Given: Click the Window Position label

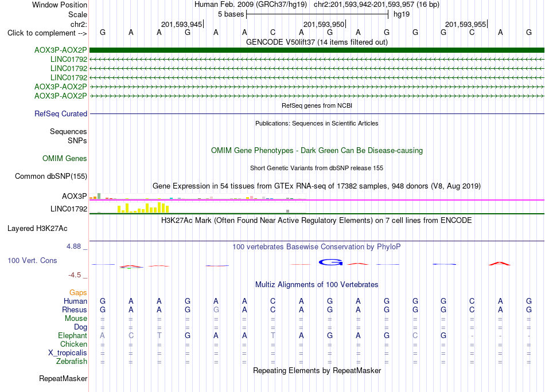Looking at the screenshot, I should (x=60, y=5).
